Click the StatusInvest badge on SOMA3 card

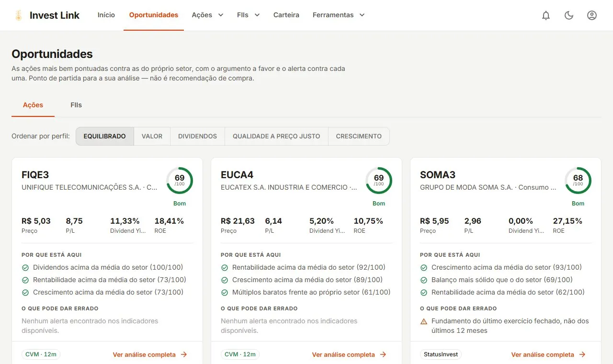(441, 354)
